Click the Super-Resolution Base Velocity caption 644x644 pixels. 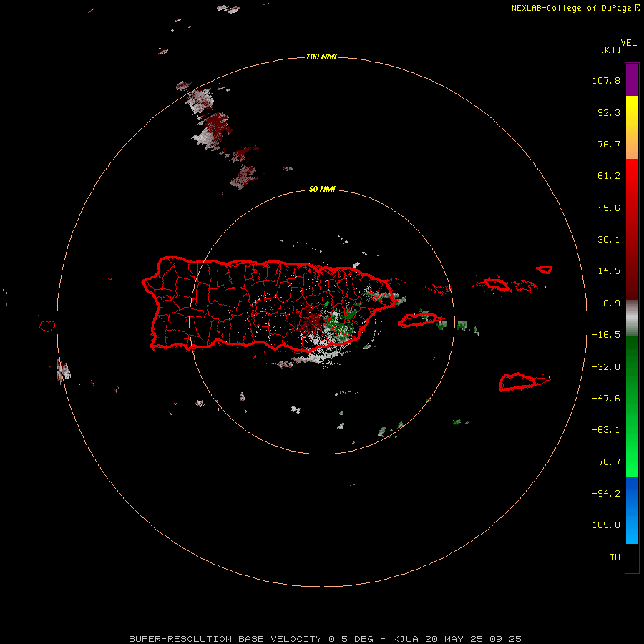(325, 639)
